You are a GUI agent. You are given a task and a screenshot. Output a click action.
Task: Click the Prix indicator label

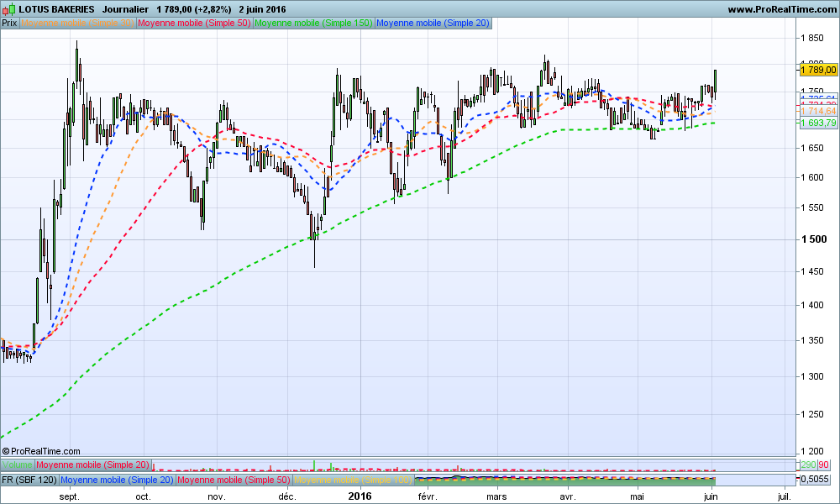point(9,23)
